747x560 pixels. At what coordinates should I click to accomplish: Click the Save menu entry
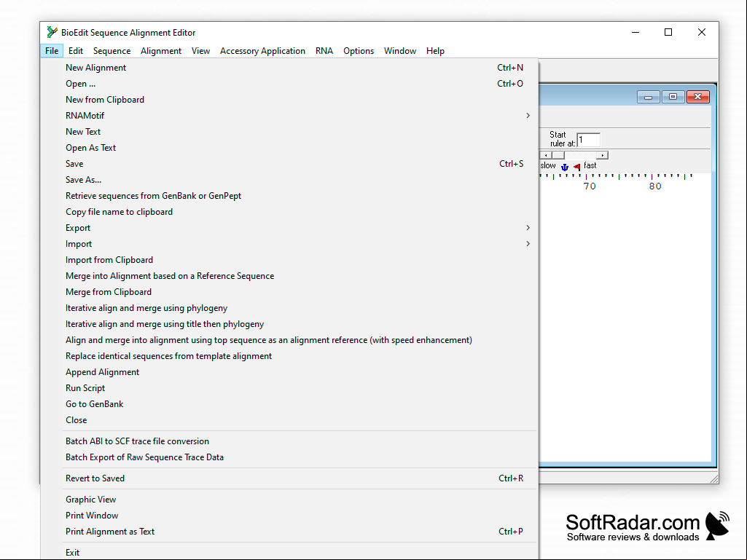289,164
